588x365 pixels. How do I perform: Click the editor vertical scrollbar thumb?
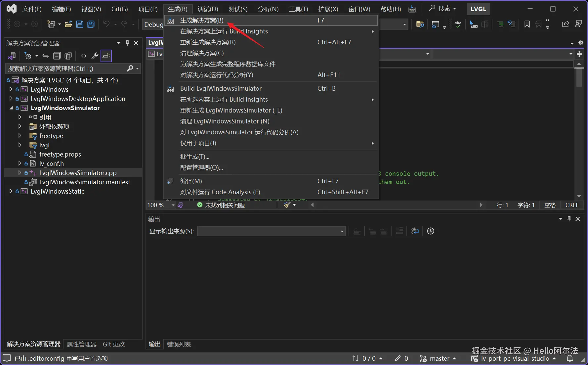point(579,77)
